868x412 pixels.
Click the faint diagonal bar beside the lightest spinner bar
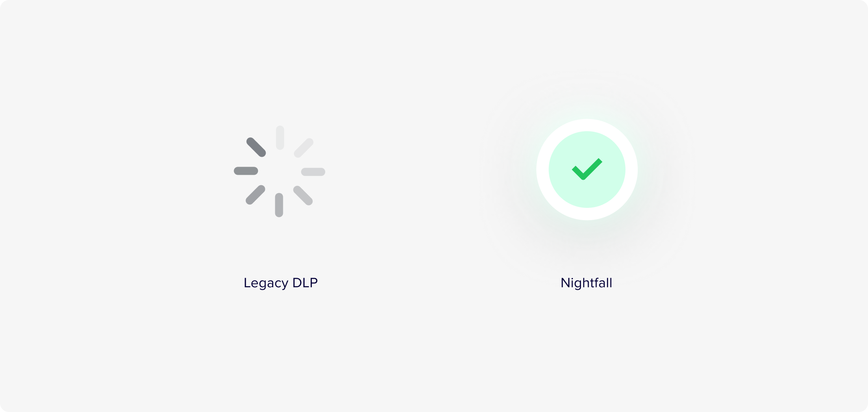pyautogui.click(x=303, y=148)
